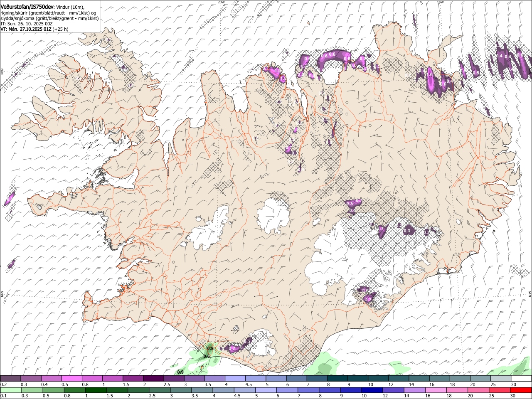
Task: Click the 'IT: Sun. 26. 10. 2025 00Z' line
Action: (27, 24)
